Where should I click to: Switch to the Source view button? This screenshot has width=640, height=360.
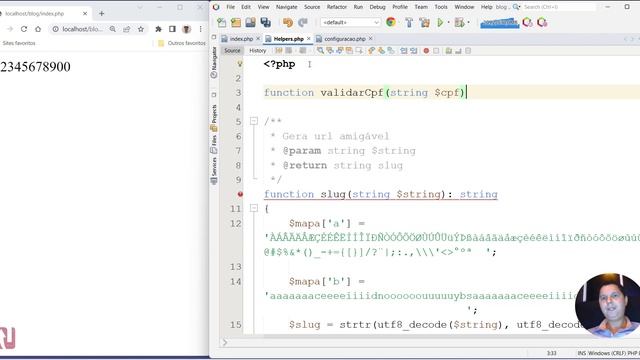point(232,51)
